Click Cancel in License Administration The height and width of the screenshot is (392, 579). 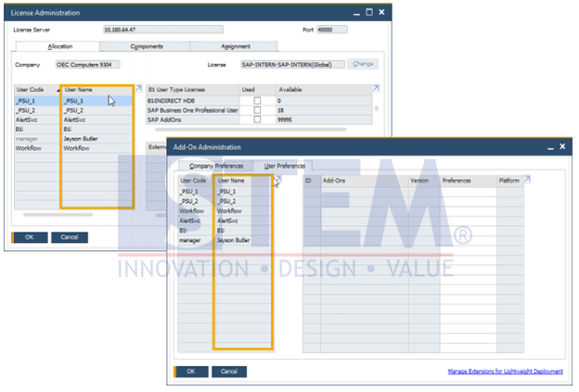point(70,237)
